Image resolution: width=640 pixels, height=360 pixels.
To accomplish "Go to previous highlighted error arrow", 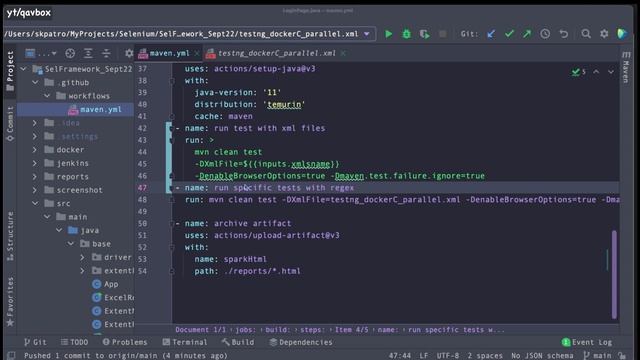I will [596, 72].
